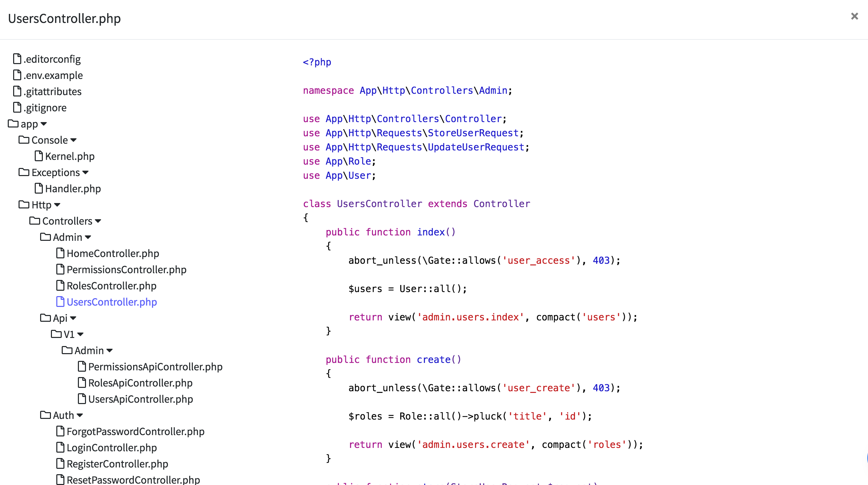Collapse the Console folder arrow

74,140
